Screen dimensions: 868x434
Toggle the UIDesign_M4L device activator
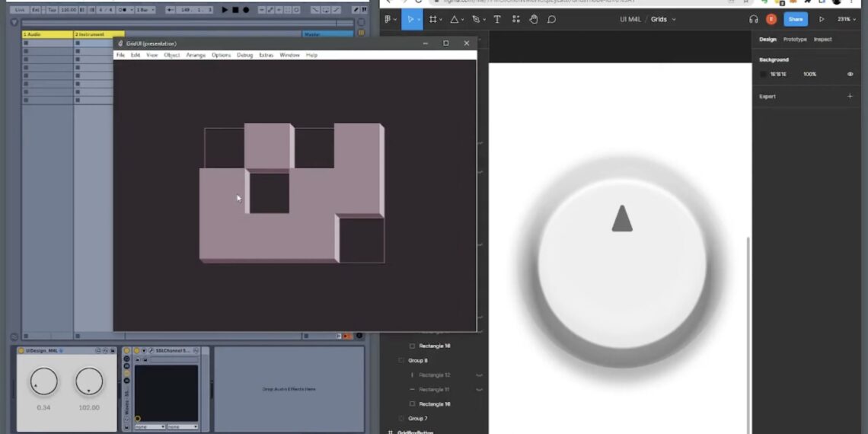click(21, 350)
